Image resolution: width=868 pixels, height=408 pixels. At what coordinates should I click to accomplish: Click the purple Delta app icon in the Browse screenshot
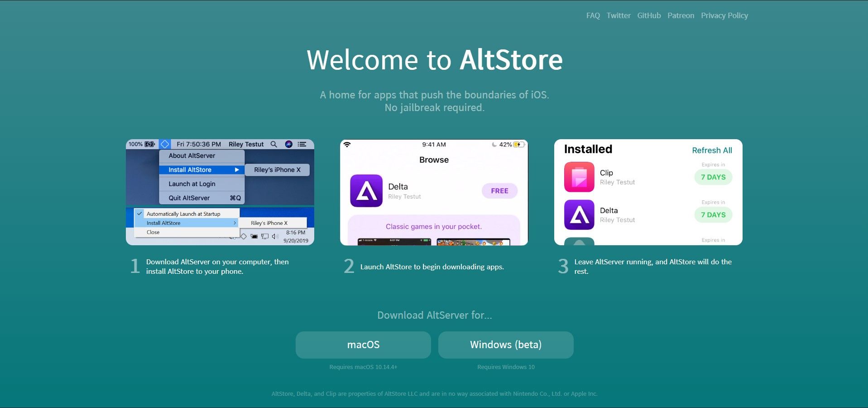point(366,191)
